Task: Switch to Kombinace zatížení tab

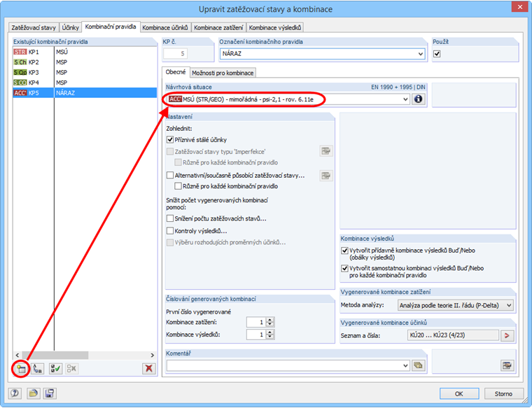Action: [x=218, y=28]
